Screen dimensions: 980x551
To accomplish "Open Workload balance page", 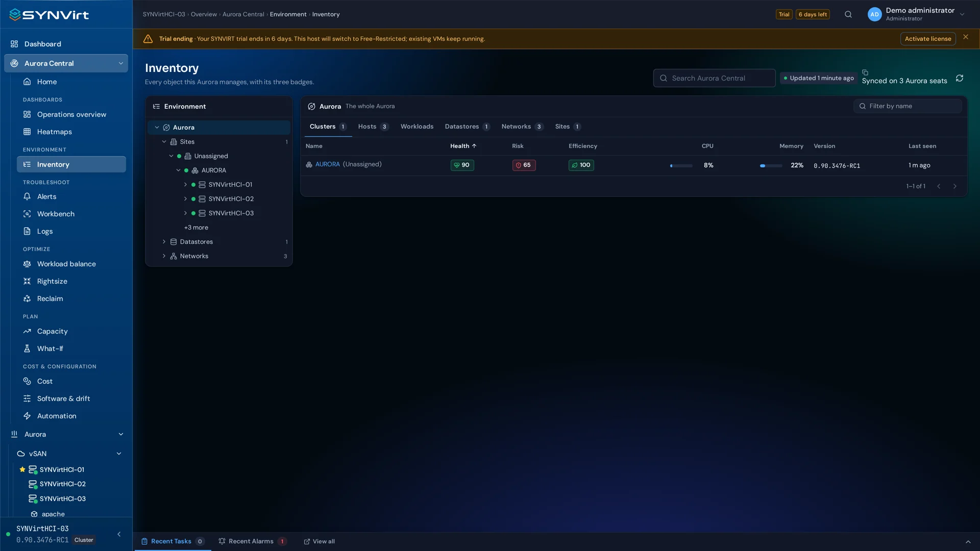I will (x=71, y=264).
